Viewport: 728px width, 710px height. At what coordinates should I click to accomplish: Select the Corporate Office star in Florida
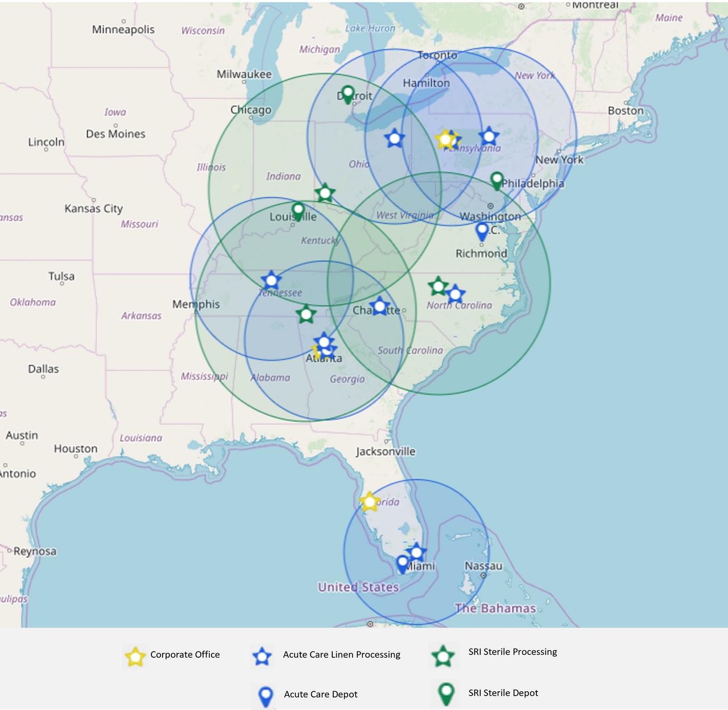(370, 502)
